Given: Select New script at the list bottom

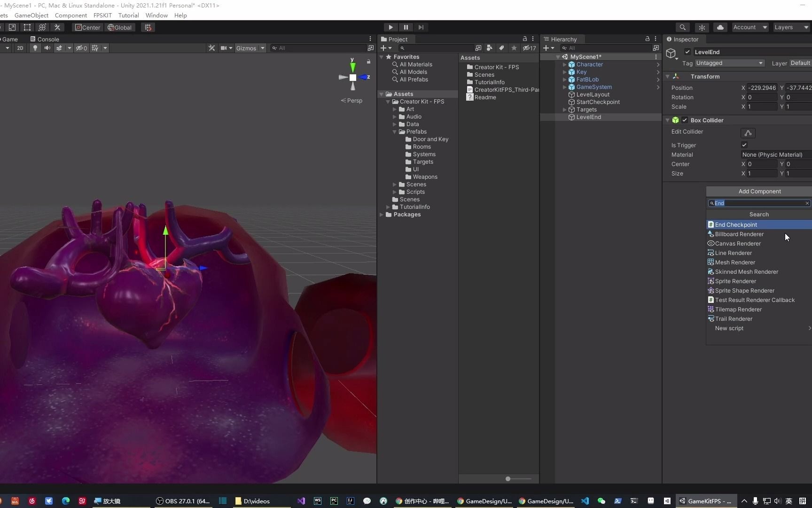Looking at the screenshot, I should tap(729, 328).
